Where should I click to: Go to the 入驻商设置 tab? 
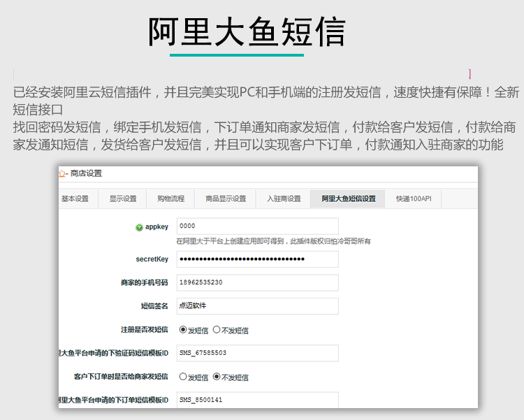click(284, 198)
